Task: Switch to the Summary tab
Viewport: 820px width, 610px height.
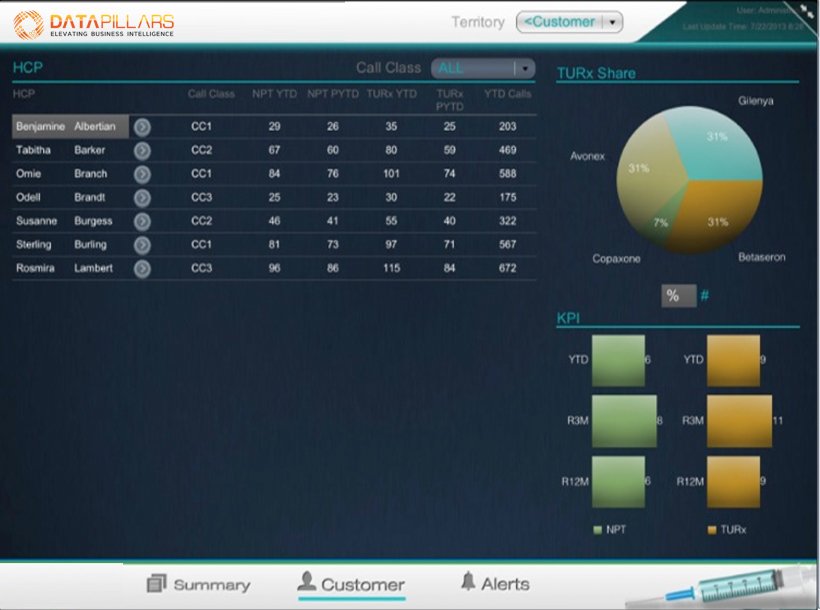Action: [199, 584]
